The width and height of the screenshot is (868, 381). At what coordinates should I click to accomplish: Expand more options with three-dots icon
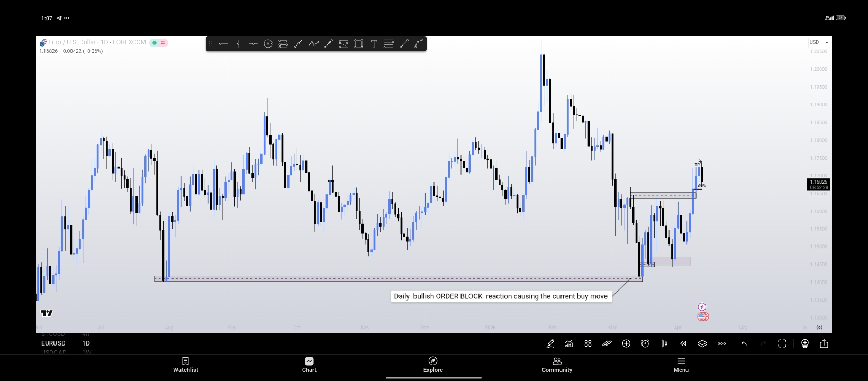pos(721,344)
